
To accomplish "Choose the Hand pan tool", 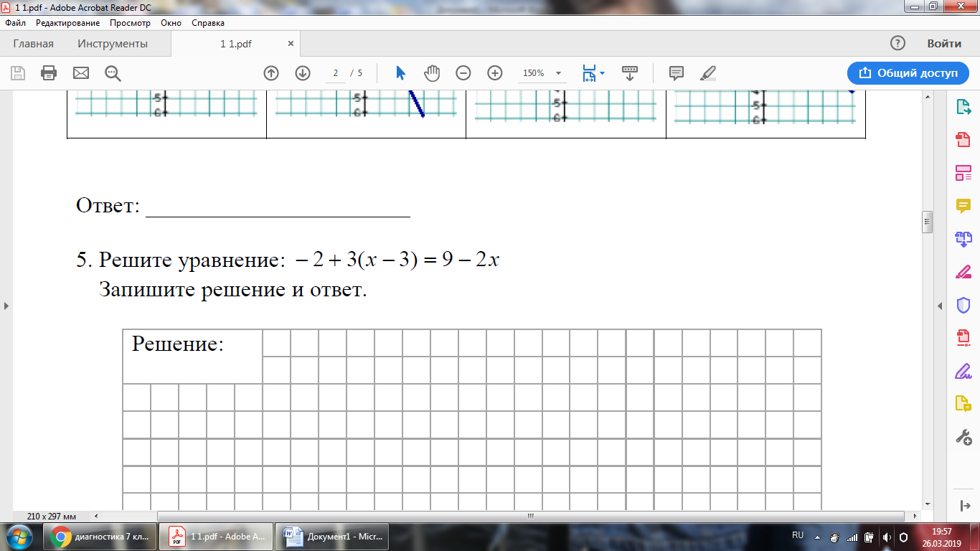I will tap(431, 72).
